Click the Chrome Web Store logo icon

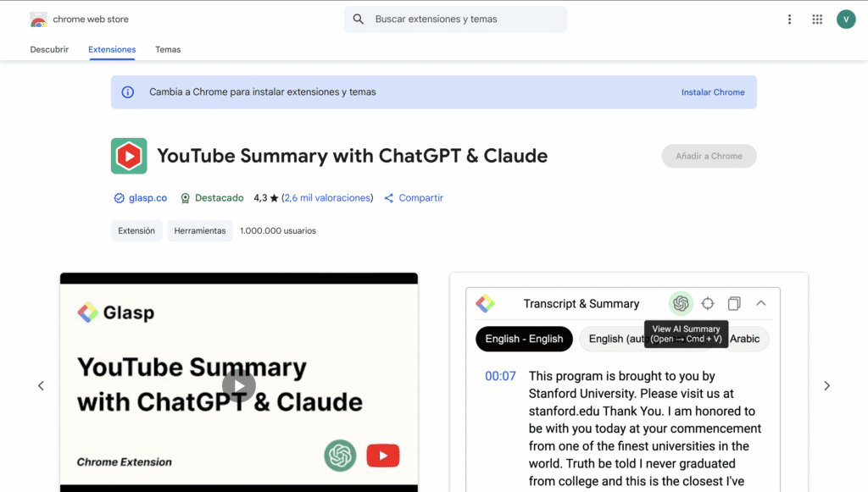[38, 19]
